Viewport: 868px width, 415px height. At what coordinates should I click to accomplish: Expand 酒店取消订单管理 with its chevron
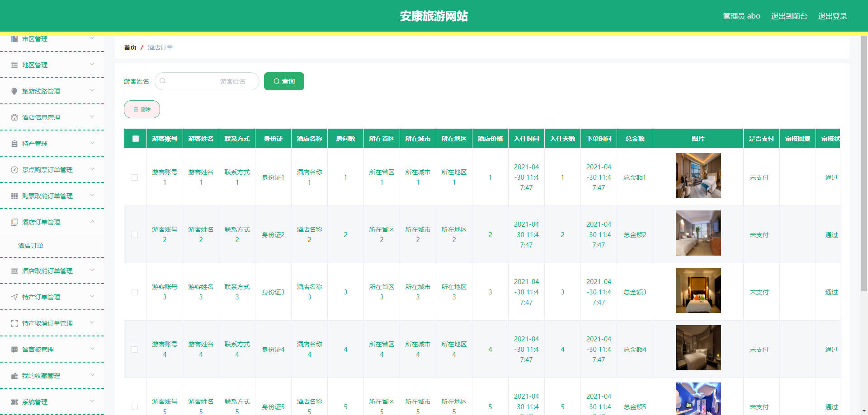tap(92, 270)
